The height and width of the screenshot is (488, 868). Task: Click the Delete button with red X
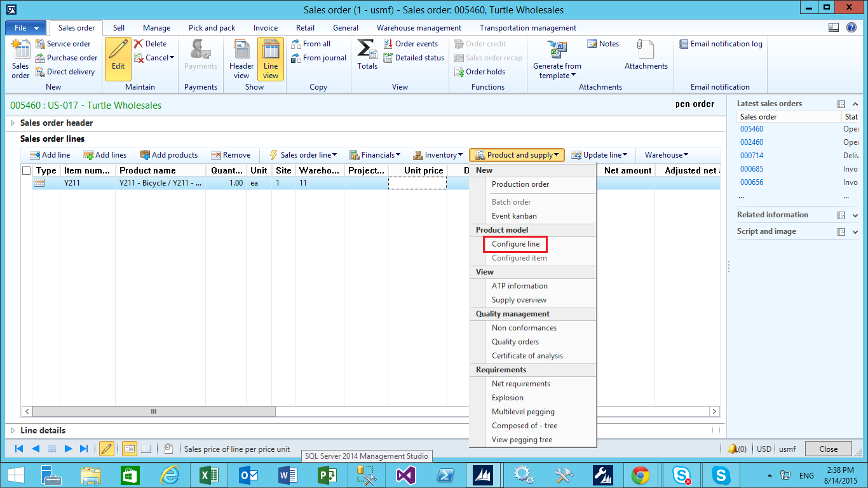[x=151, y=44]
